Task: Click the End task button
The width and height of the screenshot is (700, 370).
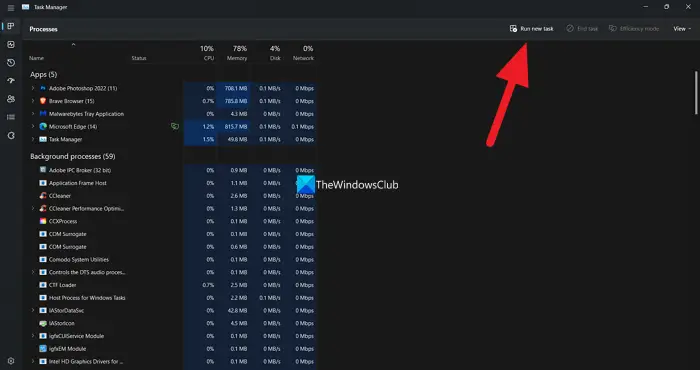Action: tap(582, 29)
